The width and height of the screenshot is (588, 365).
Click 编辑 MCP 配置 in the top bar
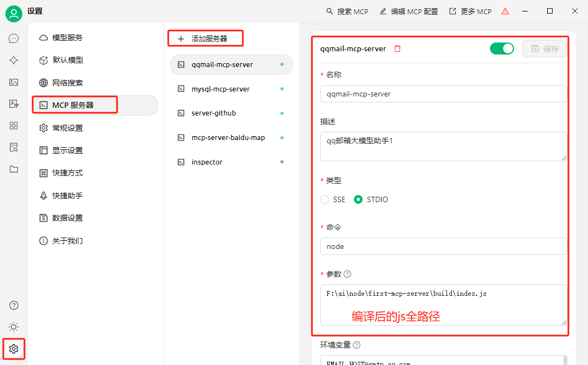(409, 11)
